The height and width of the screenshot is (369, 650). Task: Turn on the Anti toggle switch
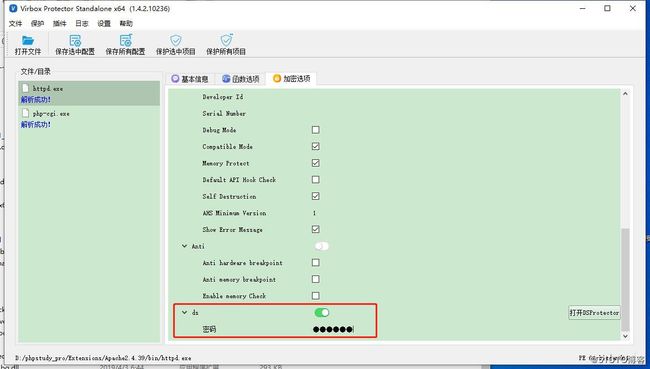coord(322,246)
